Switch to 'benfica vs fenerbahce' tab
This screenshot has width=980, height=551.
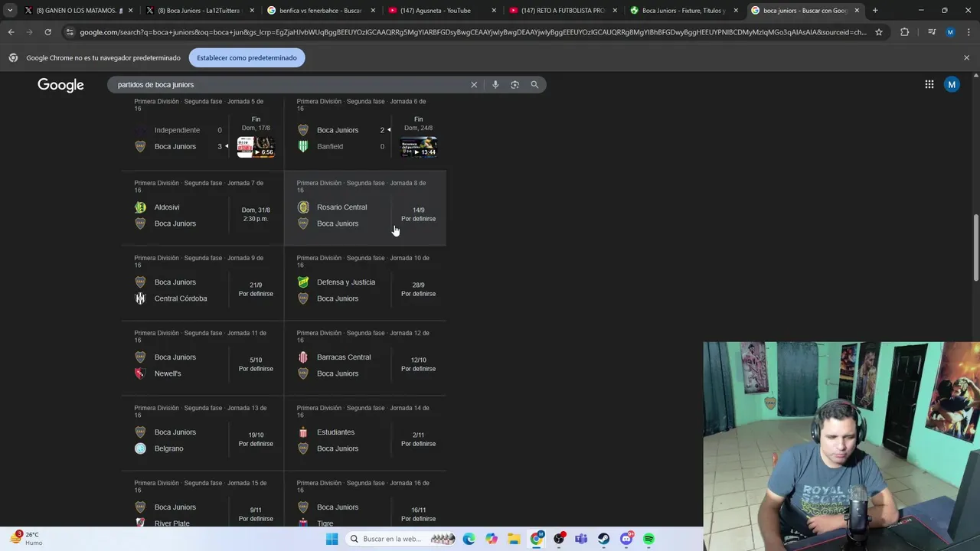click(320, 11)
